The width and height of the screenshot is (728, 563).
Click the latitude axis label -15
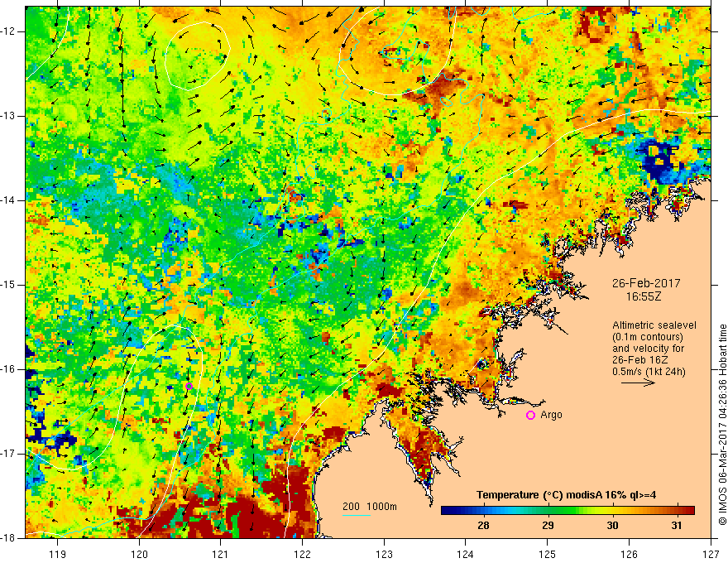9,285
